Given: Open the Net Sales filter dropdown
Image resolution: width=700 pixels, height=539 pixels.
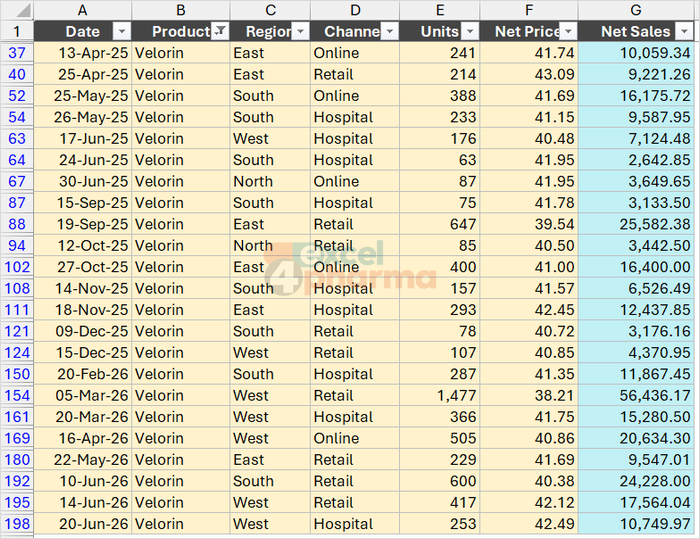Looking at the screenshot, I should 684,31.
